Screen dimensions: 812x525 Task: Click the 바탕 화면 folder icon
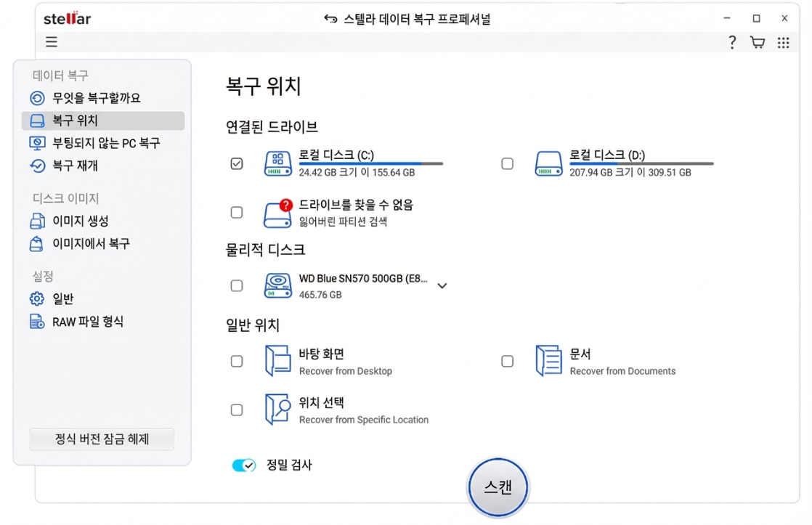click(x=277, y=361)
